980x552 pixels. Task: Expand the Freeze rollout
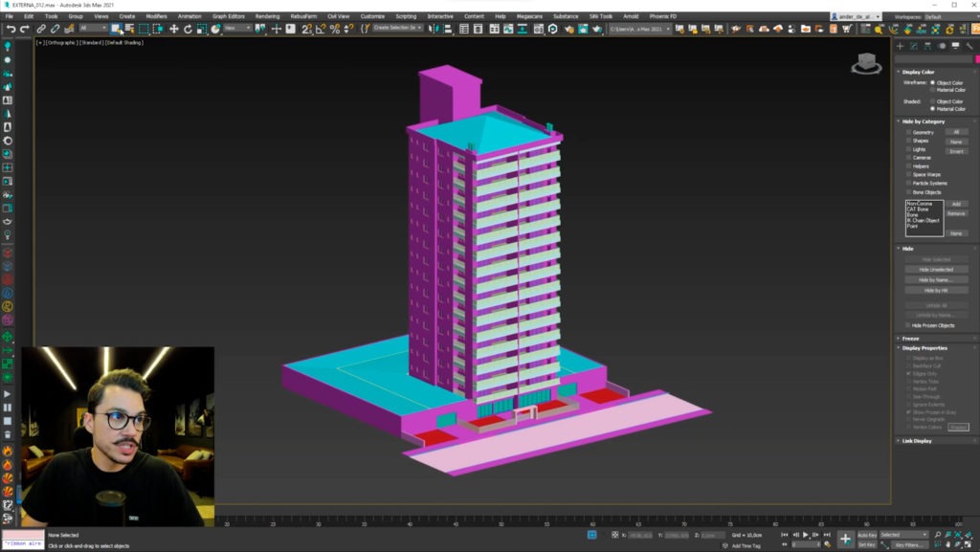(910, 338)
